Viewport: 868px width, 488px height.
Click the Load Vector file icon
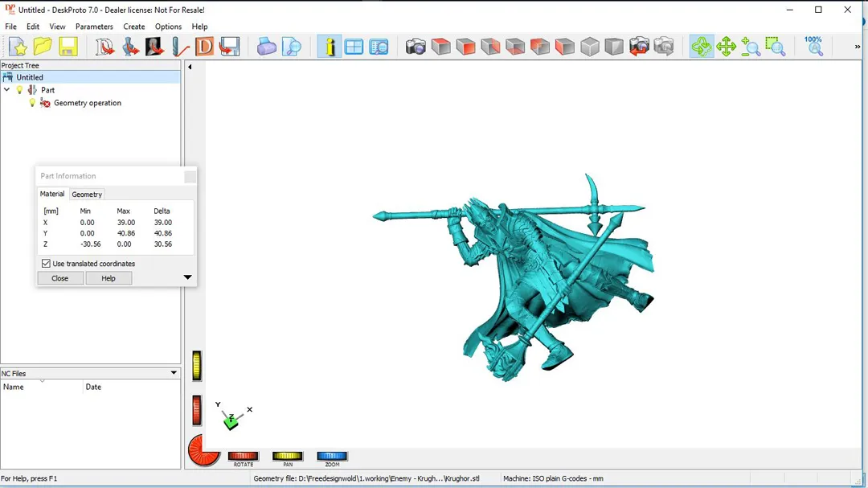104,47
